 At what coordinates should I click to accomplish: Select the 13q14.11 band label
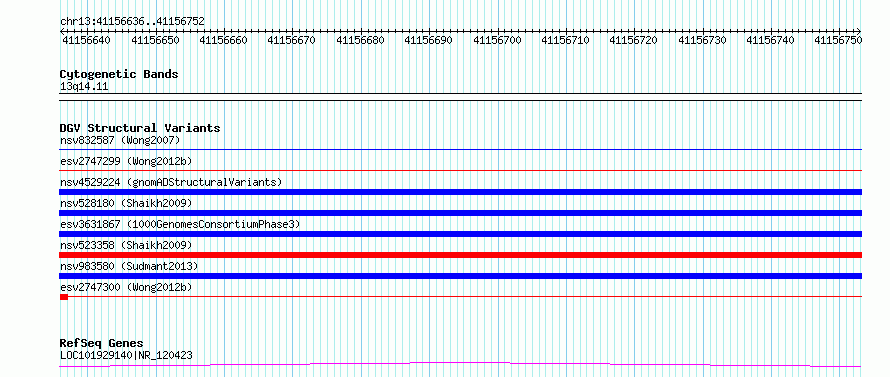coord(84,87)
